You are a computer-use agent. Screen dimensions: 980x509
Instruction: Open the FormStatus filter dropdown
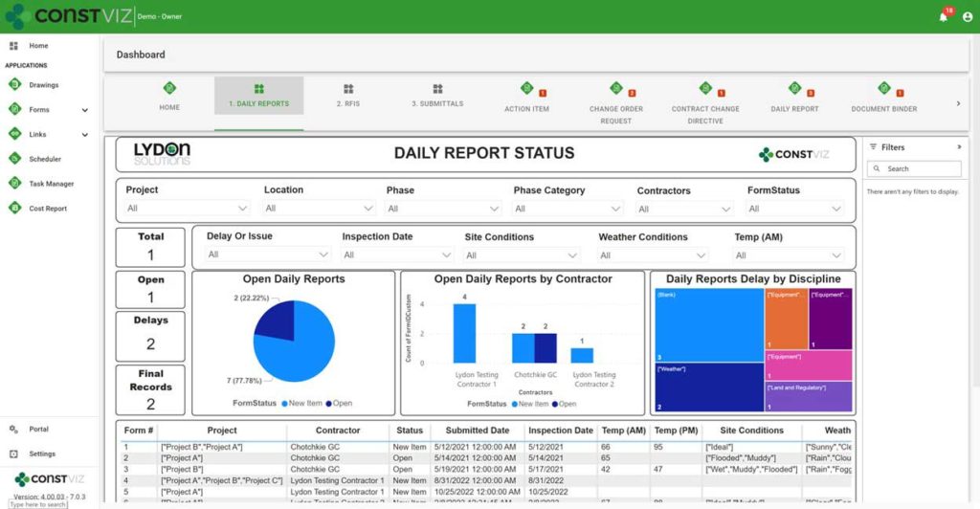[x=796, y=208]
